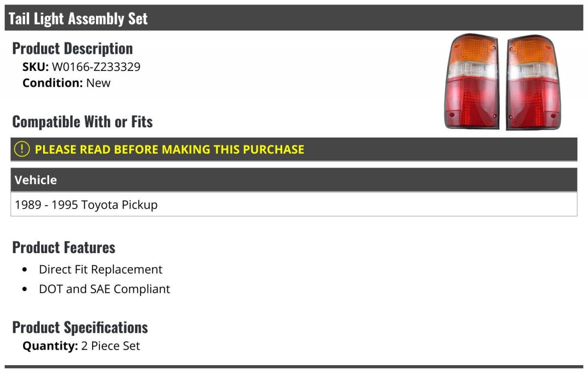The image size is (588, 373).
Task: Click the bold Condition label
Action: tap(52, 83)
